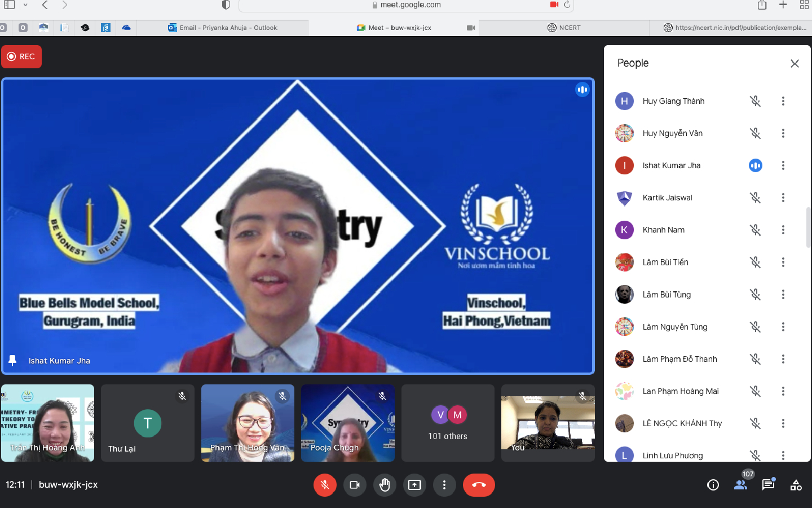Click the name LÊ NGỌC KHÁNH Thy in People list
This screenshot has height=508, width=812.
click(682, 423)
